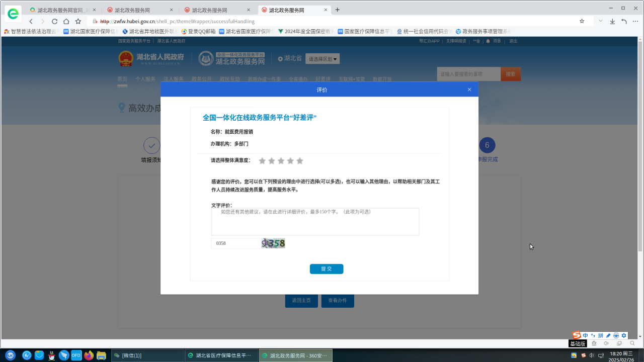The height and width of the screenshot is (362, 644).
Task: Open the 请选择区划 region dropdown
Action: coord(323,59)
